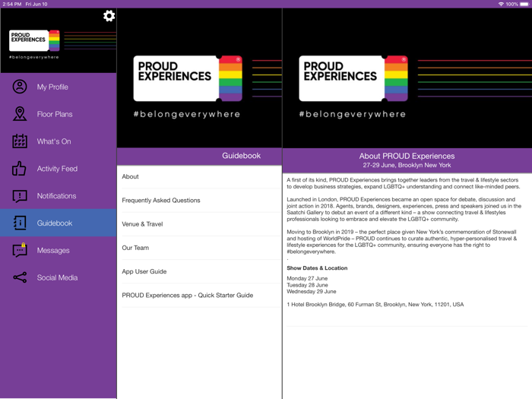Viewport: 532px width, 399px height.
Task: Click the Guidebook panel header title
Action: [x=241, y=156]
